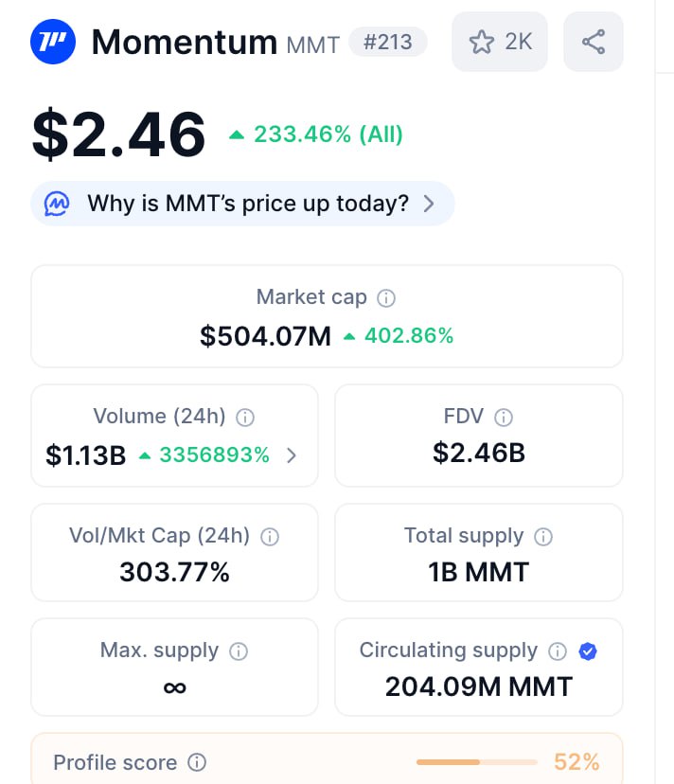This screenshot has height=784, width=674.
Task: Click the verified circulating supply badge
Action: pos(588,651)
